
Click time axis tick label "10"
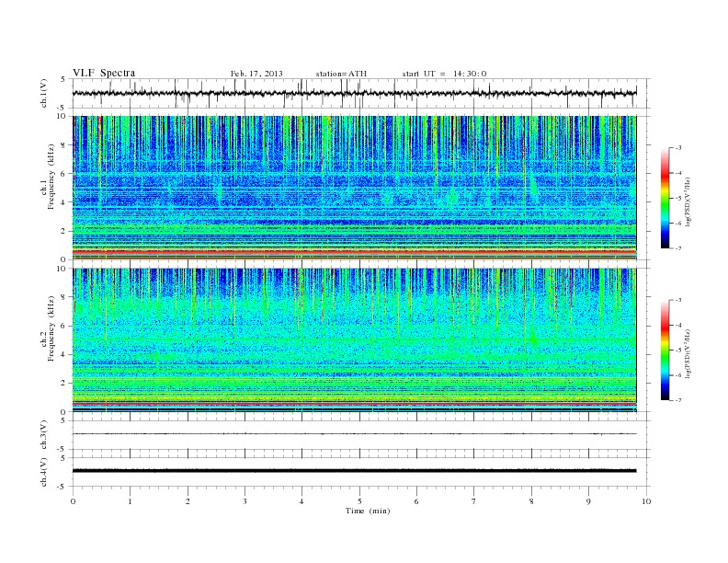pyautogui.click(x=646, y=501)
